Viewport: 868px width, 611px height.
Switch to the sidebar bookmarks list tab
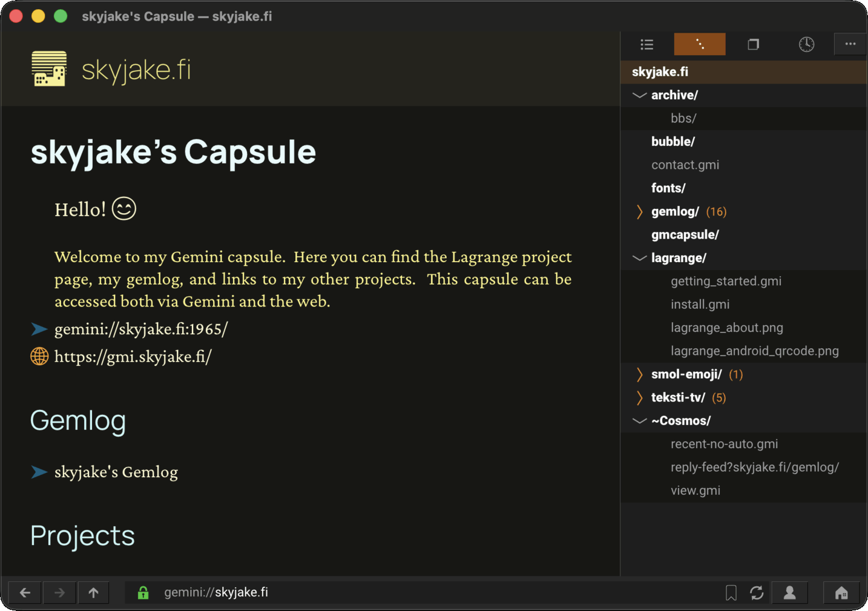647,44
